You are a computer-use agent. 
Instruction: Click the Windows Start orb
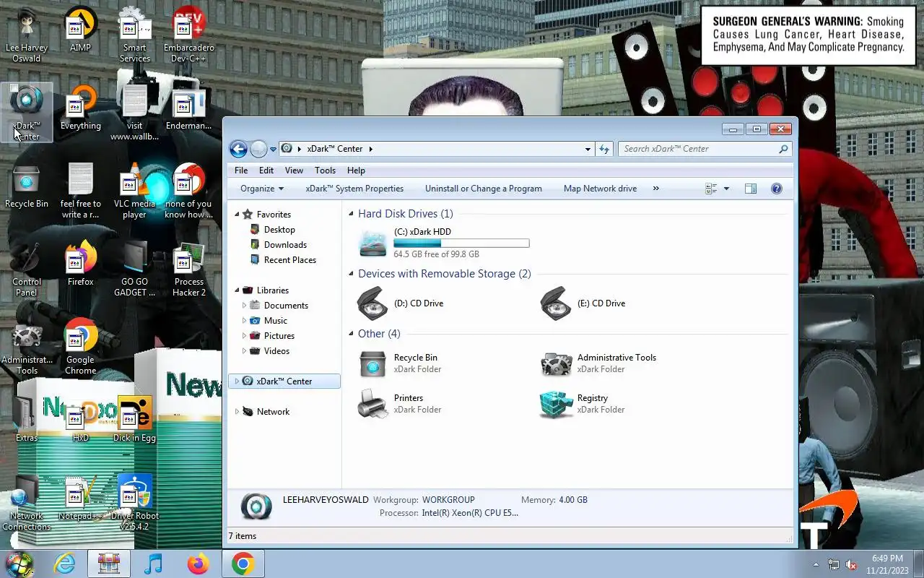19,564
